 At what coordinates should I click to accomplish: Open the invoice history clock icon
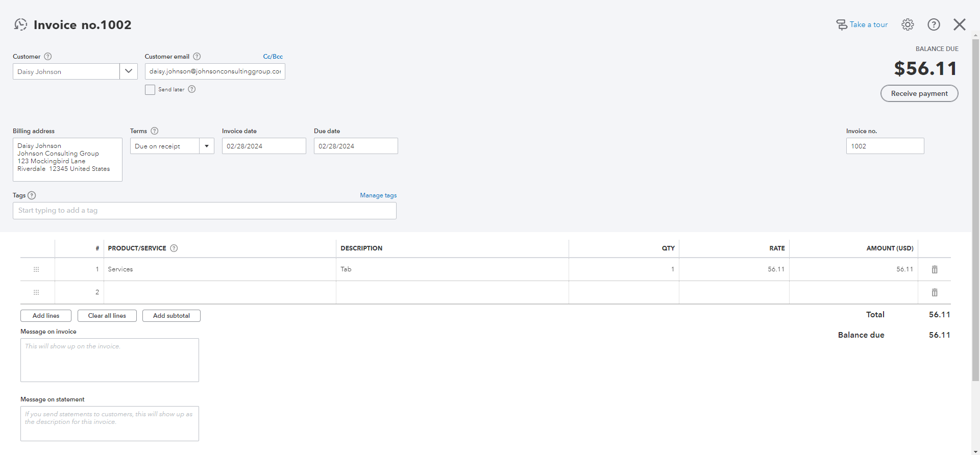click(20, 24)
